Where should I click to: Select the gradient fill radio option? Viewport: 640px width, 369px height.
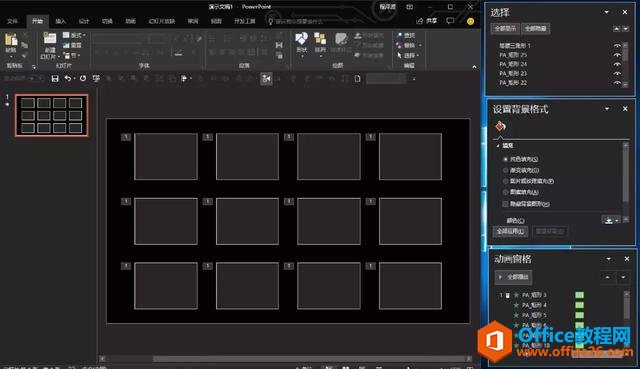(x=506, y=170)
